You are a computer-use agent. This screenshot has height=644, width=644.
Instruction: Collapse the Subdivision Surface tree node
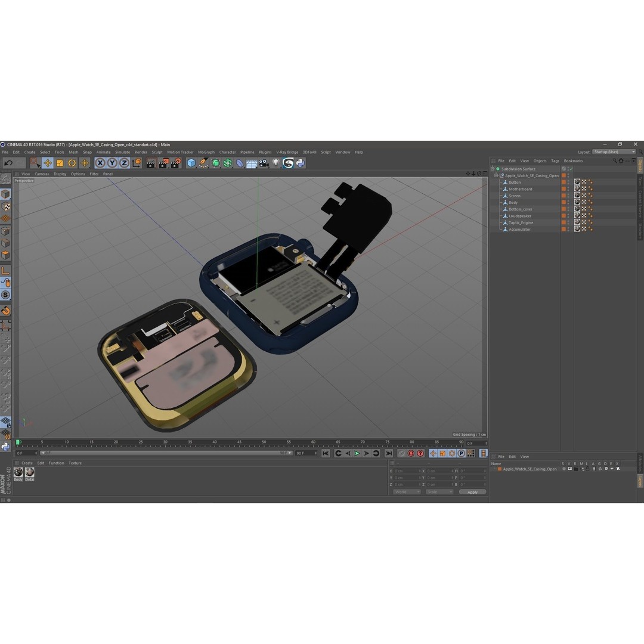pos(493,169)
